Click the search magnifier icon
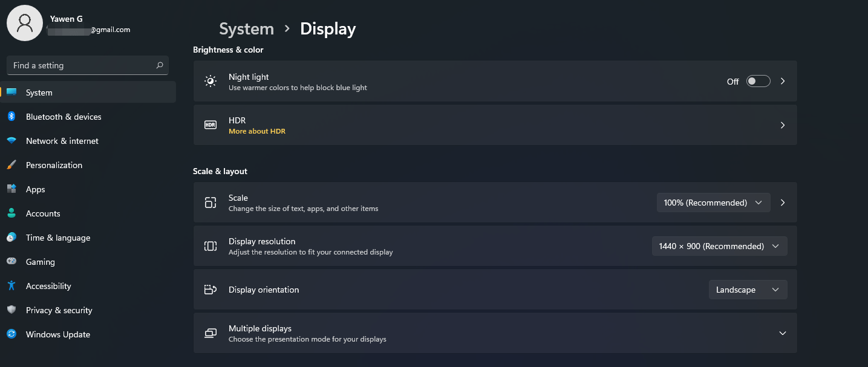Screen dimensions: 868x367 pyautogui.click(x=160, y=65)
